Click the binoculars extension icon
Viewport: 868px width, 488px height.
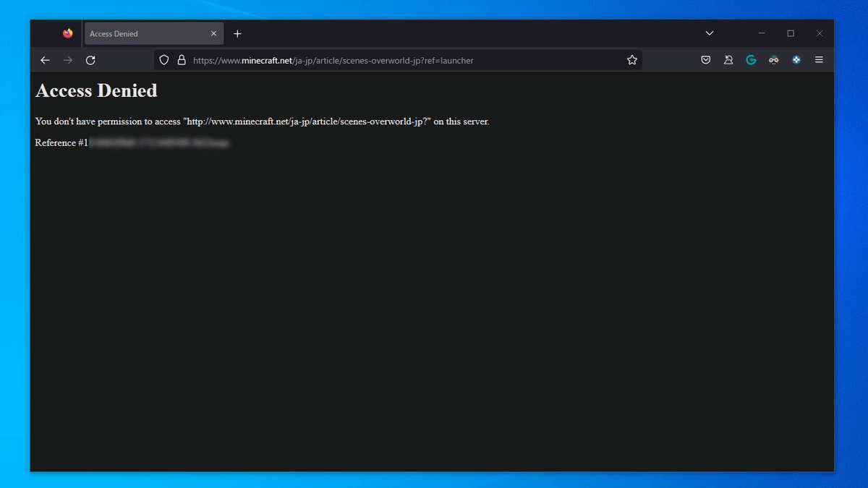pyautogui.click(x=773, y=60)
